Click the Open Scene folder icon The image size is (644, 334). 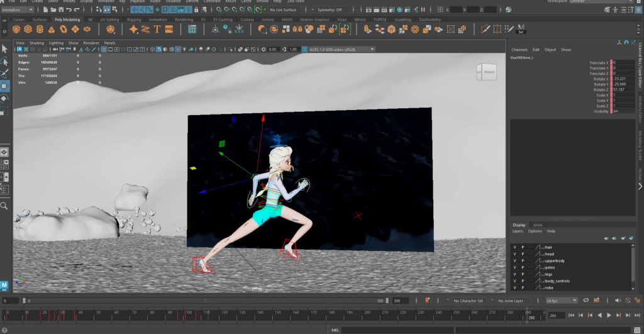(x=53, y=9)
